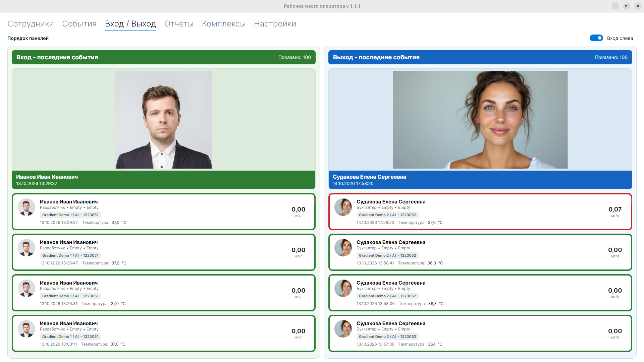The height and width of the screenshot is (362, 644).
Task: Click Судакова name in the 13:58:41 event card
Action: click(391, 242)
